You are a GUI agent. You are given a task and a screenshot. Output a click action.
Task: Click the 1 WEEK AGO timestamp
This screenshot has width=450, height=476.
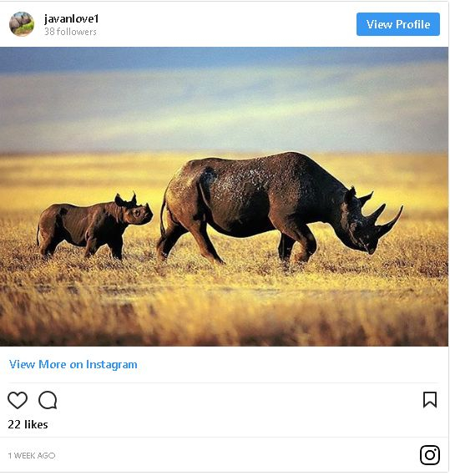pos(32,455)
